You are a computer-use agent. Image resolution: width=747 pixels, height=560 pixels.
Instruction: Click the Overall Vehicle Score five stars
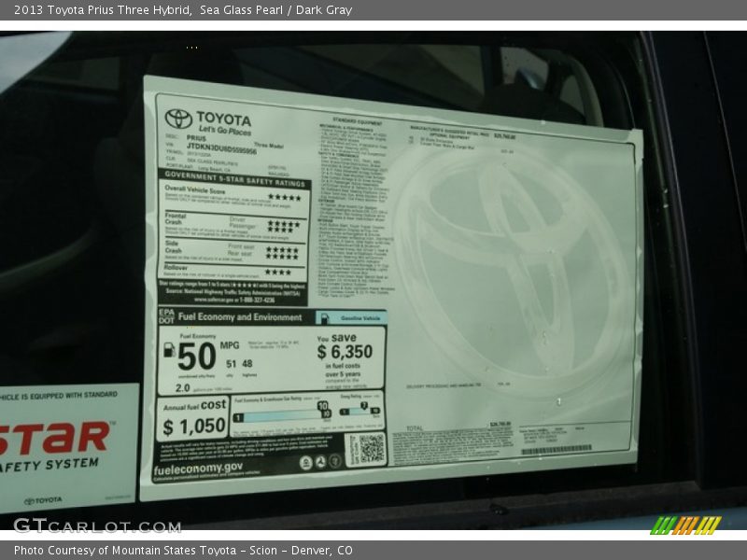[x=285, y=197]
